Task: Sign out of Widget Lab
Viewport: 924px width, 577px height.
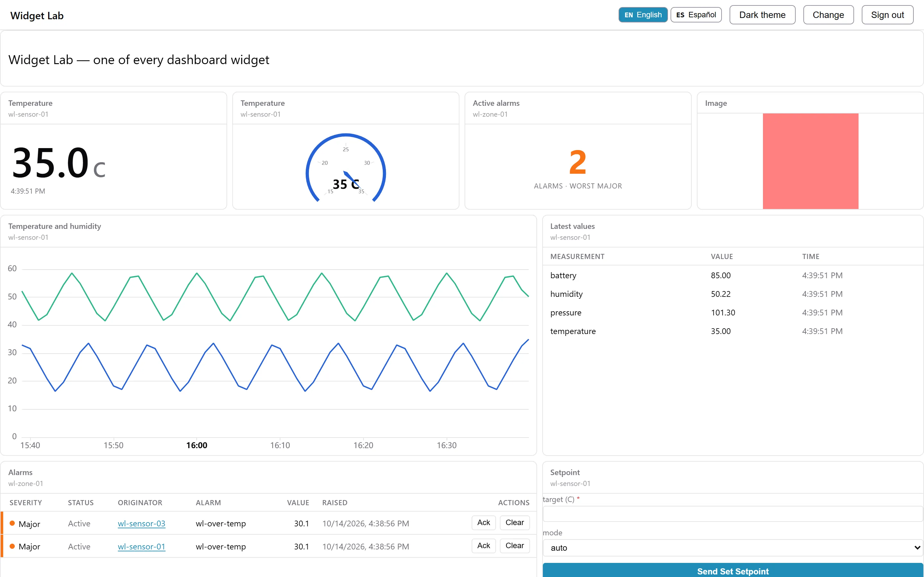Action: [887, 15]
